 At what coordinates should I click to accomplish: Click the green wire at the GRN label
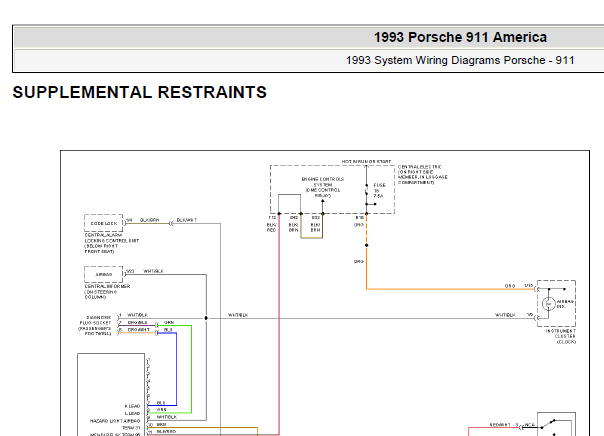(x=169, y=324)
